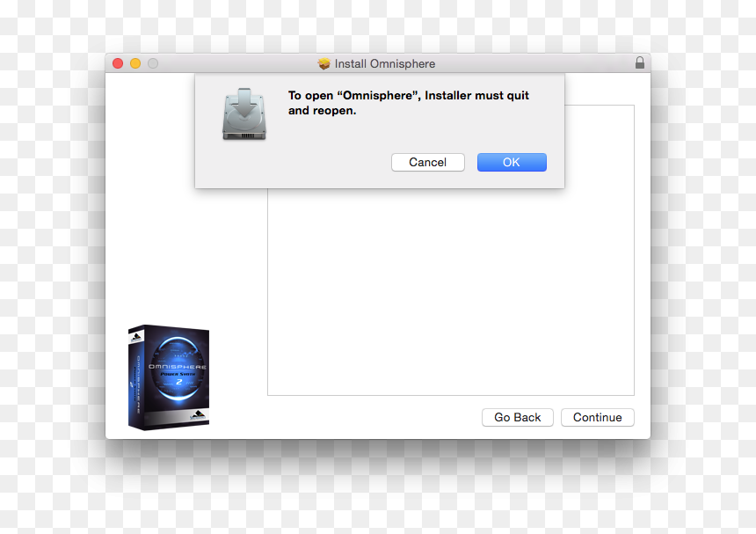
Task: Click the Continue button
Action: pos(598,417)
